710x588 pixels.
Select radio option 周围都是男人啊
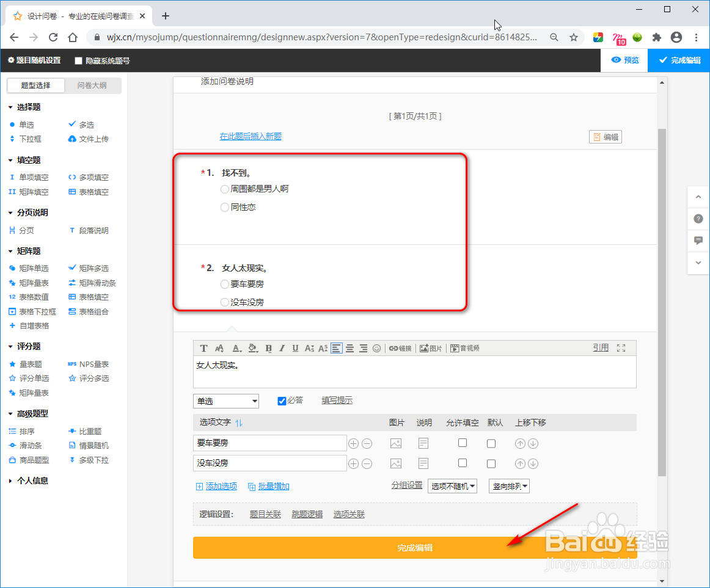click(225, 189)
